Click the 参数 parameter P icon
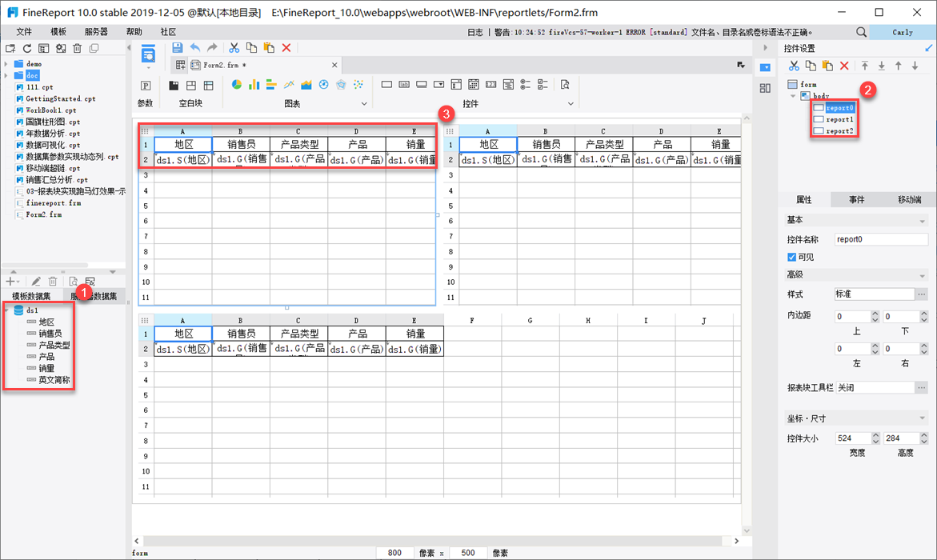937x560 pixels. [145, 86]
